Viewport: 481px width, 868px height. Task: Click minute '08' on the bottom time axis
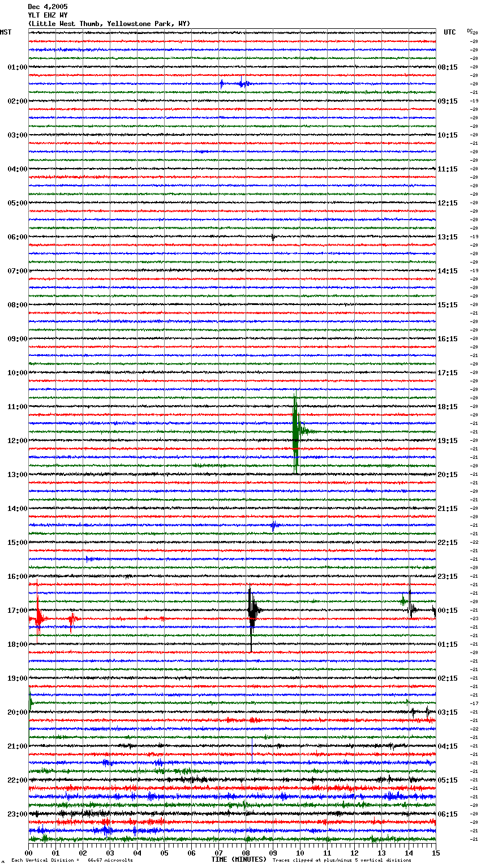[246, 853]
